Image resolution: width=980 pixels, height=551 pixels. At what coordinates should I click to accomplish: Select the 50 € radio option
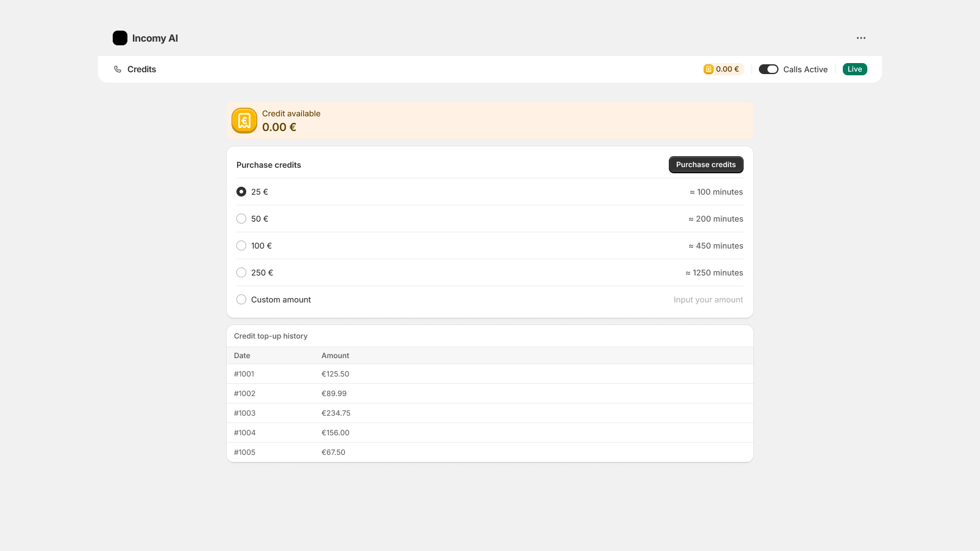(x=241, y=219)
